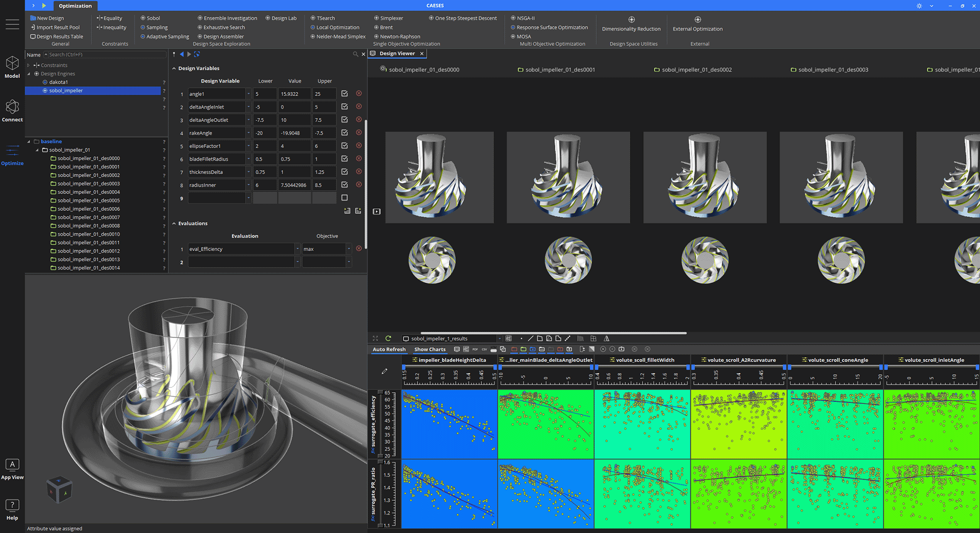Viewport: 980px width, 533px height.
Task: Click the angle1 Value field
Action: [x=295, y=94]
